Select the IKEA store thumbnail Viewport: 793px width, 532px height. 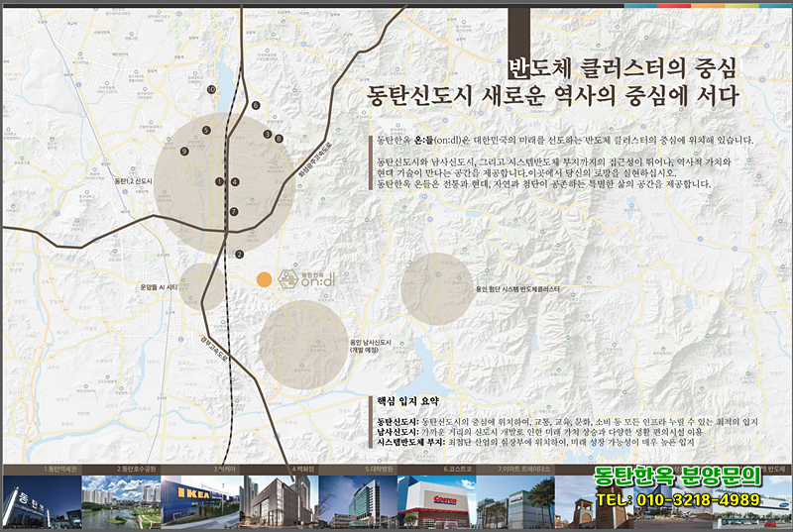pos(200,501)
